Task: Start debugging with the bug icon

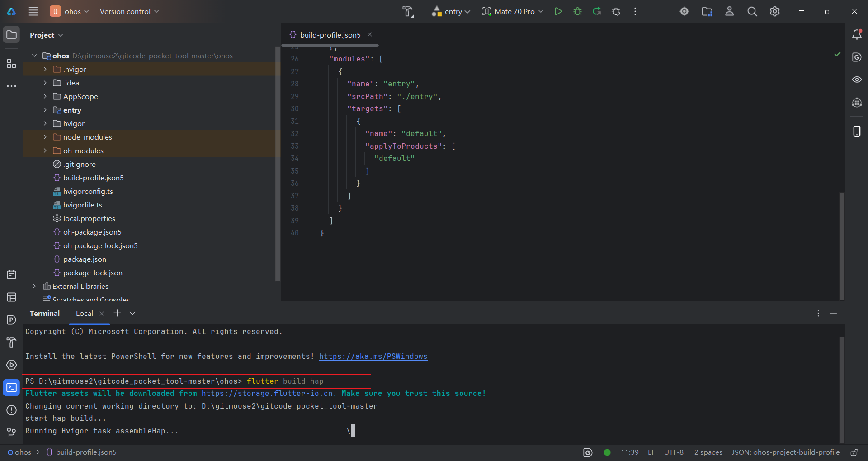Action: (x=577, y=11)
